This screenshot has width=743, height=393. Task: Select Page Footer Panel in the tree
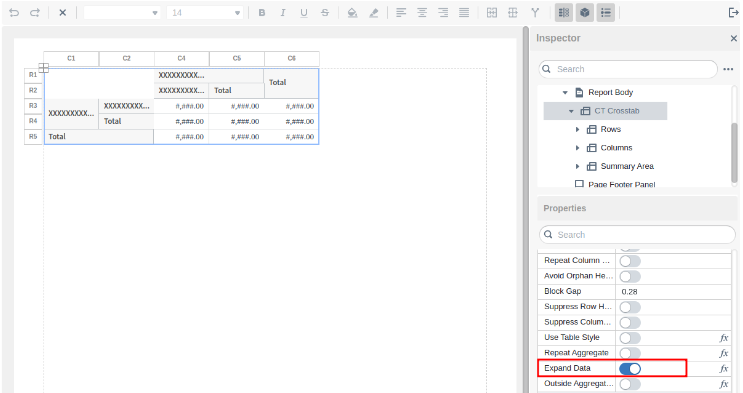coord(621,184)
